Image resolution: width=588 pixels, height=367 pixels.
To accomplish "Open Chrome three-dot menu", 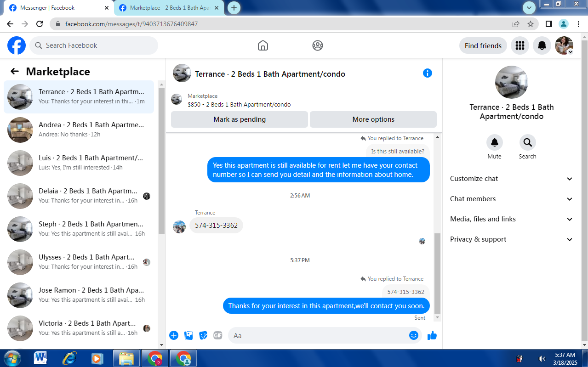I will (x=578, y=24).
